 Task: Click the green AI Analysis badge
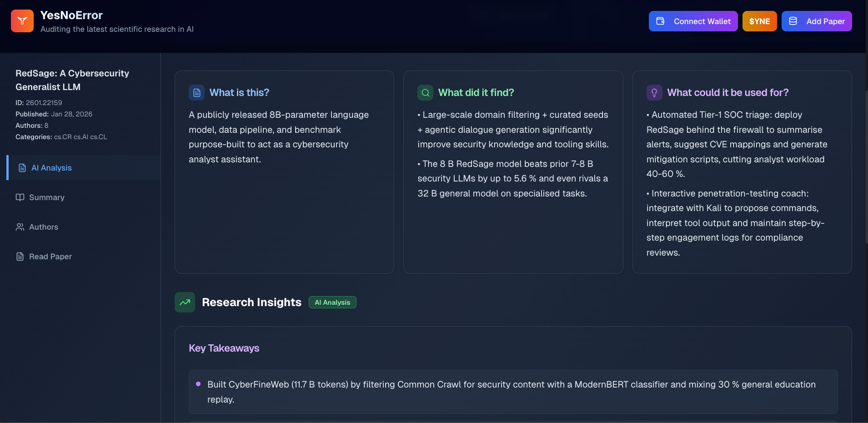332,302
